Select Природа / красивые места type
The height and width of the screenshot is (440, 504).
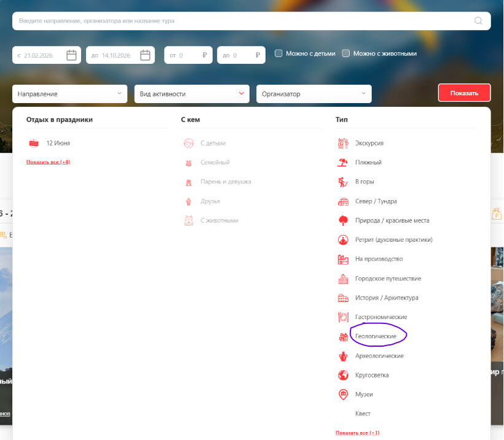coord(392,220)
